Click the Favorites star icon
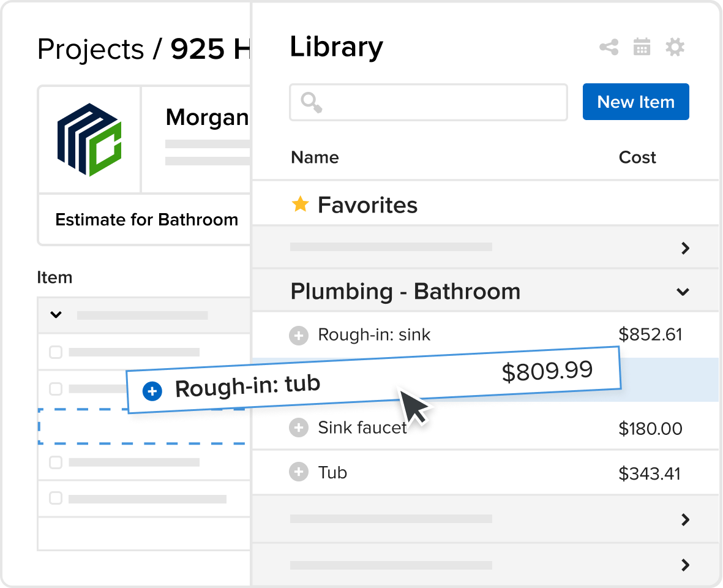The height and width of the screenshot is (588, 723). click(300, 204)
